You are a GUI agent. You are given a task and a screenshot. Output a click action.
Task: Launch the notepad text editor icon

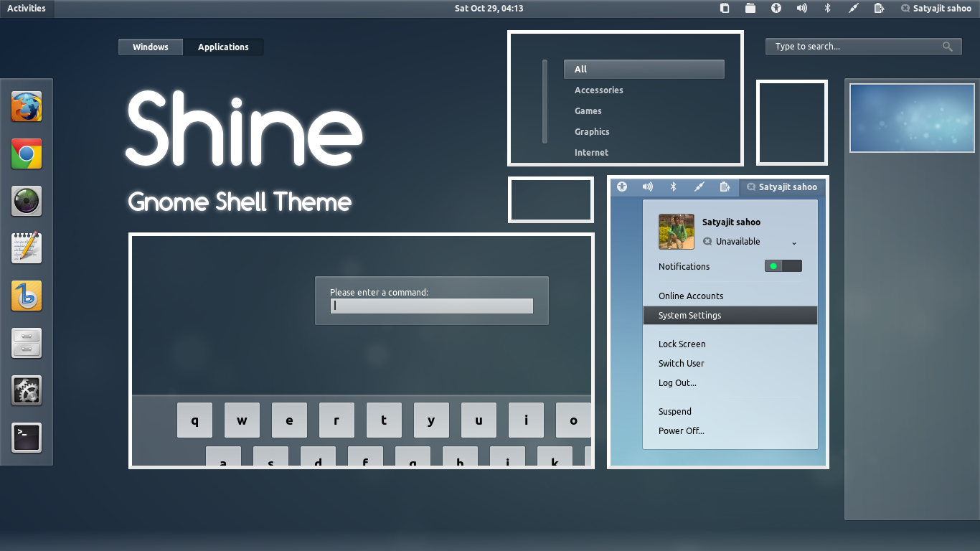tap(27, 248)
